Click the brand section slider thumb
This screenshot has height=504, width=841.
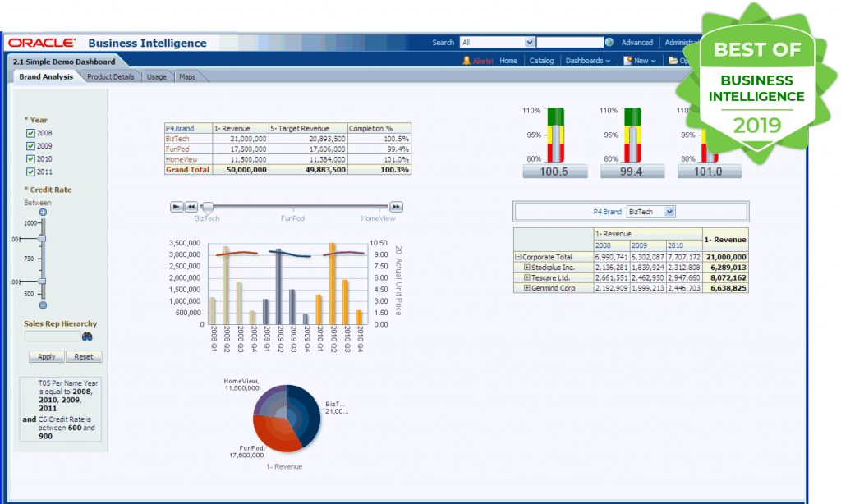tap(208, 206)
